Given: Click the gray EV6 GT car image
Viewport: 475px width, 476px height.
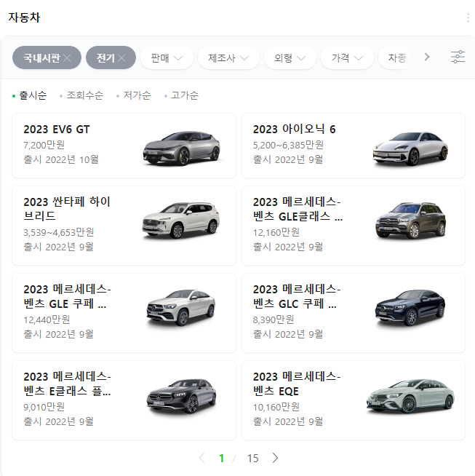Looking at the screenshot, I should tap(181, 148).
